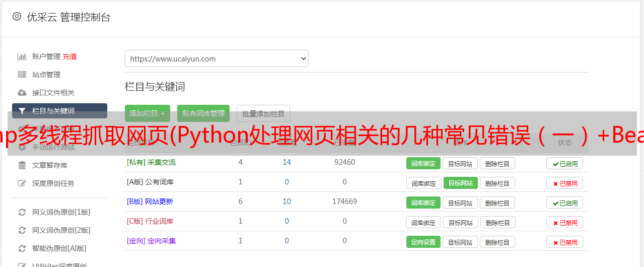Click the red 充值 link

(x=70, y=56)
